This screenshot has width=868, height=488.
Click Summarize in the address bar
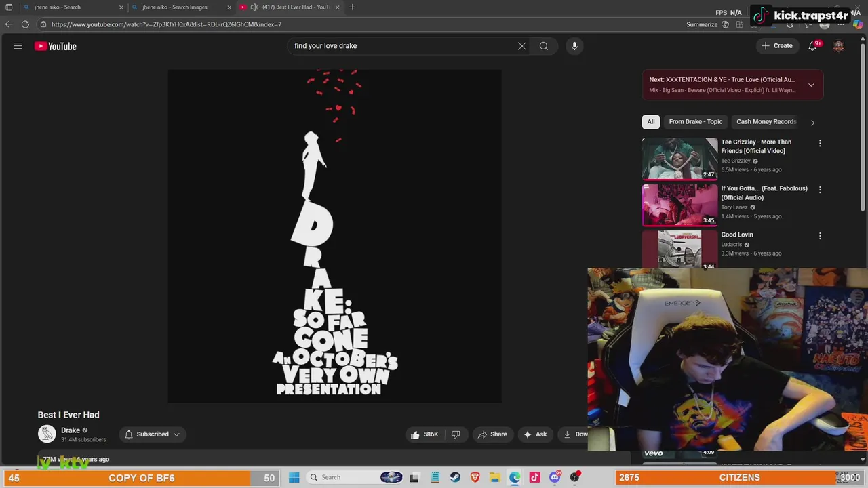coord(702,24)
